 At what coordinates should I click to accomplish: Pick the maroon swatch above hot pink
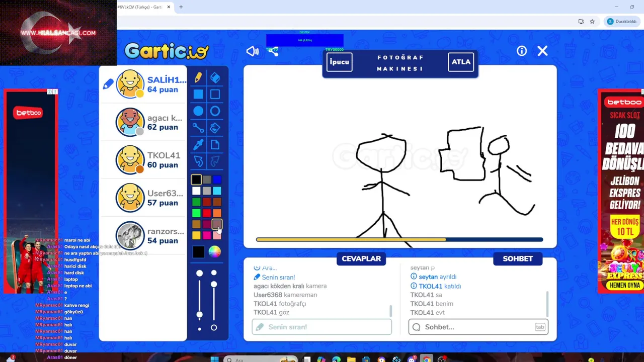point(207,224)
